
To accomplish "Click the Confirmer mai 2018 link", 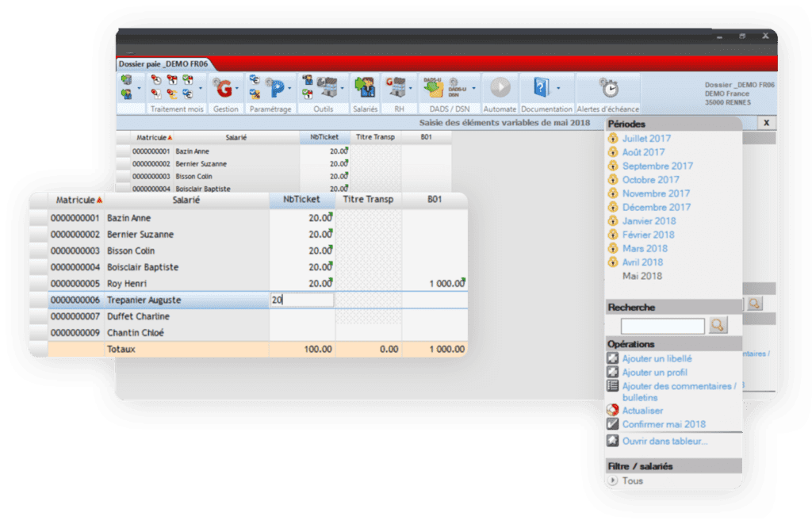I will (x=663, y=424).
